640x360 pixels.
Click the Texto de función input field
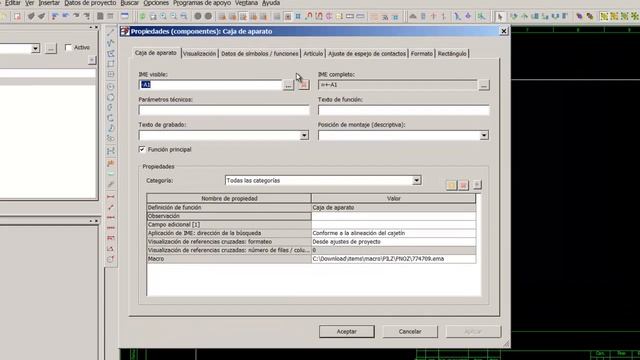click(404, 110)
